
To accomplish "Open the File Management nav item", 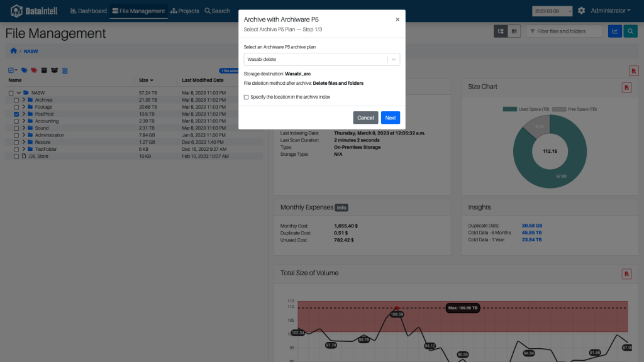I will [x=138, y=11].
